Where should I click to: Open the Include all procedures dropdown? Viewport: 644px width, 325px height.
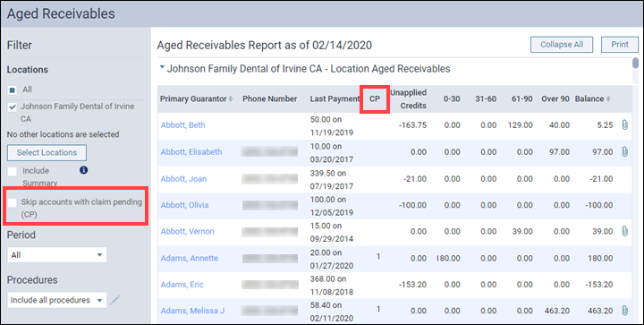click(57, 300)
